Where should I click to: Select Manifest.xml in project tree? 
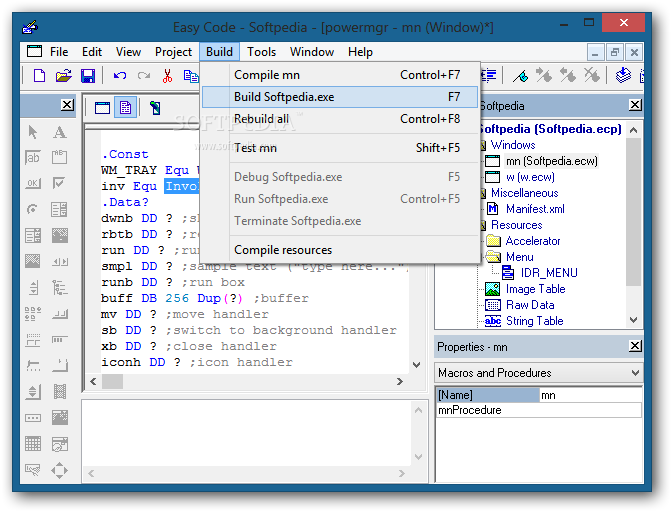(x=535, y=209)
